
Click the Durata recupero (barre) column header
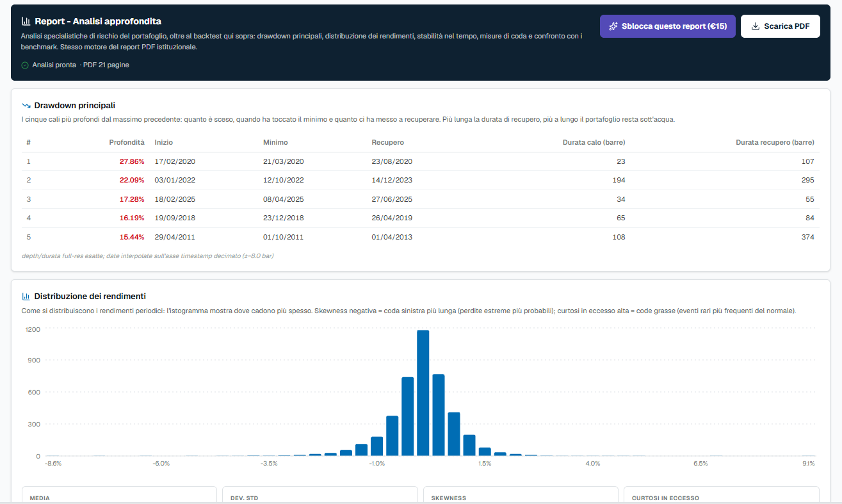(x=775, y=142)
